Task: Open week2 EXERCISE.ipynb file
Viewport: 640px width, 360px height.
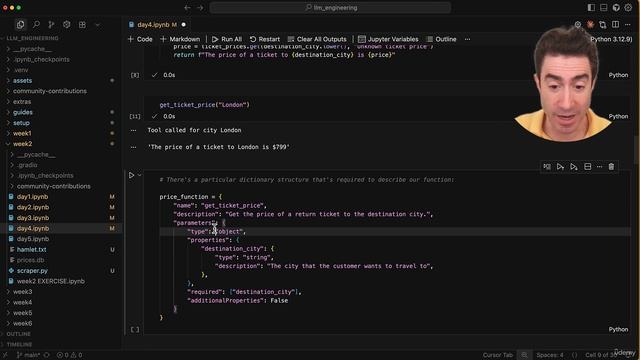Action: [51, 281]
